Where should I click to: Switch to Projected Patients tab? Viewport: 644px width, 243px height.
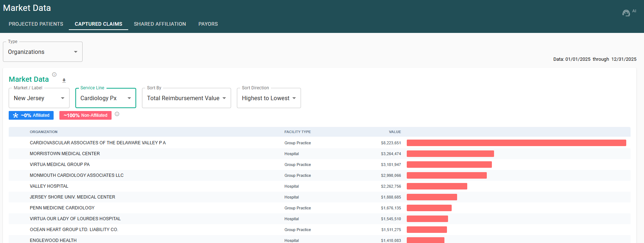36,24
